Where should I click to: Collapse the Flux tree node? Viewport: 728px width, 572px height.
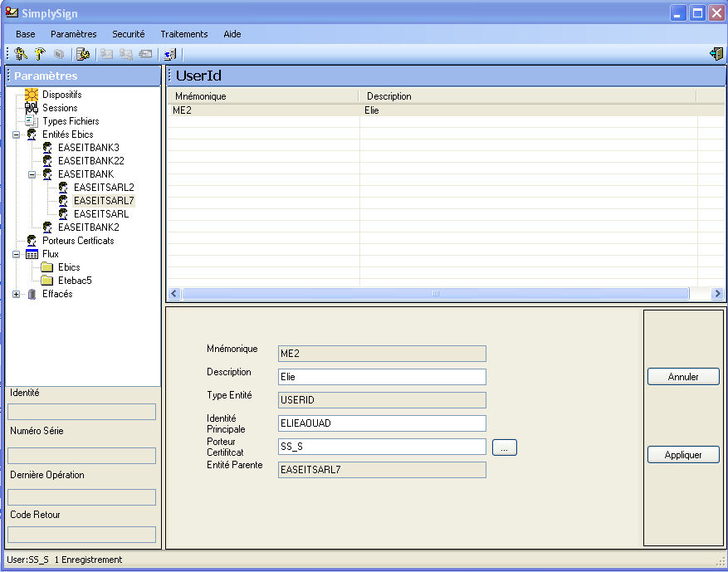click(x=17, y=254)
